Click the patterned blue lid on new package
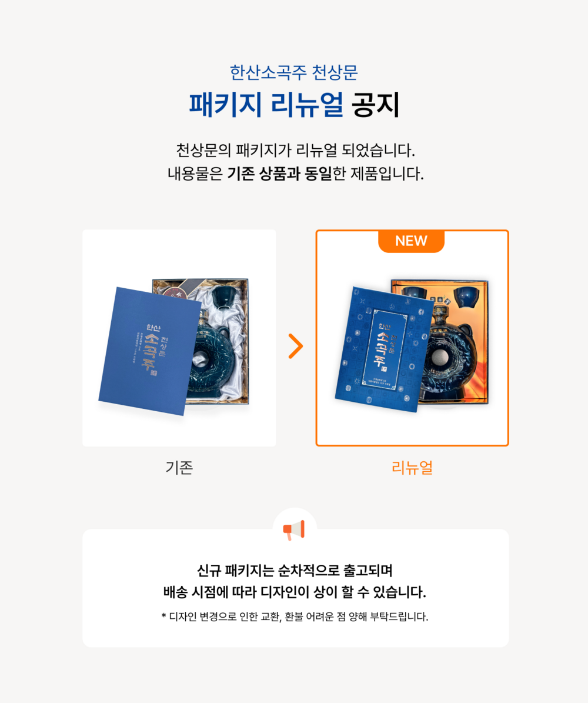Image resolution: width=588 pixels, height=703 pixels. pos(384,349)
